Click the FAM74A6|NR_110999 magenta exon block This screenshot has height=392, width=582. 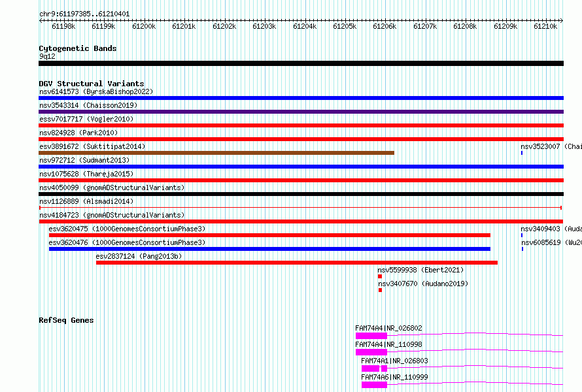point(374,385)
